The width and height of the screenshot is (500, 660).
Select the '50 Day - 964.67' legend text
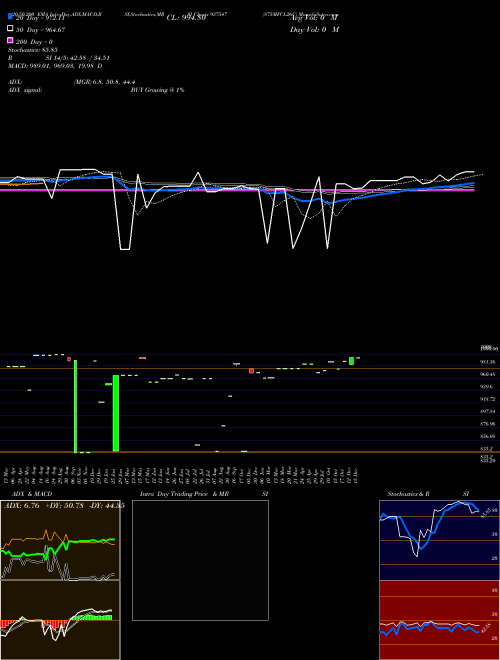[x=40, y=30]
